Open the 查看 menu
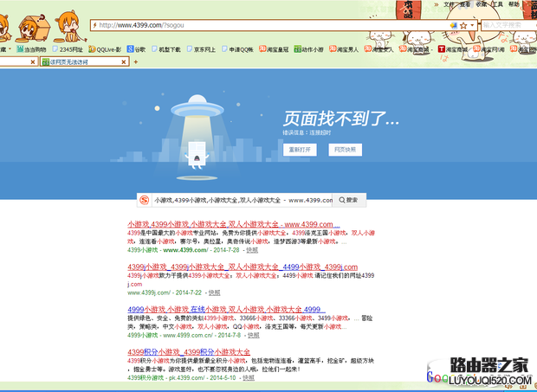 click(x=465, y=4)
